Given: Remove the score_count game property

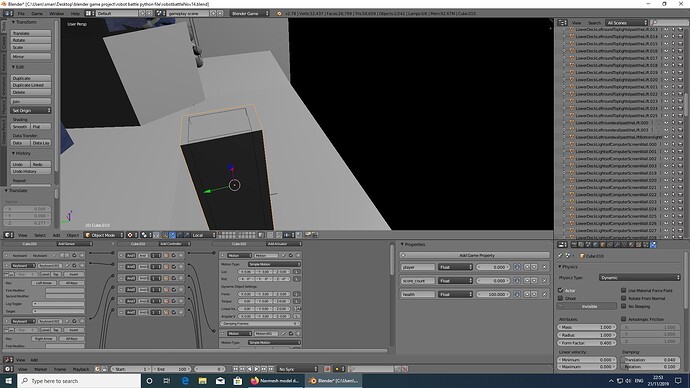Looking at the screenshot, I should [x=544, y=281].
